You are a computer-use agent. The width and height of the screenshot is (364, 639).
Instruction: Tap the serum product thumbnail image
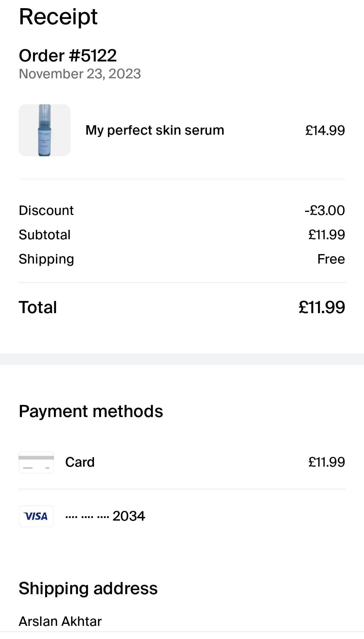(44, 130)
